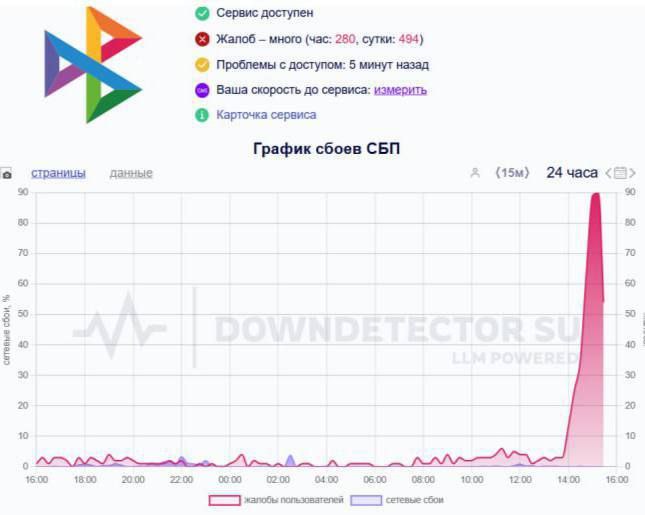The height and width of the screenshot is (515, 645).
Task: Click the camera screenshot icon
Action: (7, 175)
